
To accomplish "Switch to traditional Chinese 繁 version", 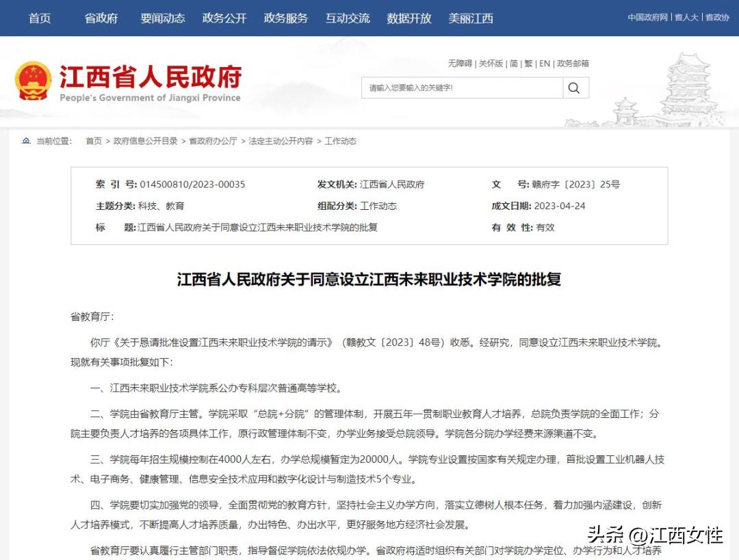I will (528, 63).
